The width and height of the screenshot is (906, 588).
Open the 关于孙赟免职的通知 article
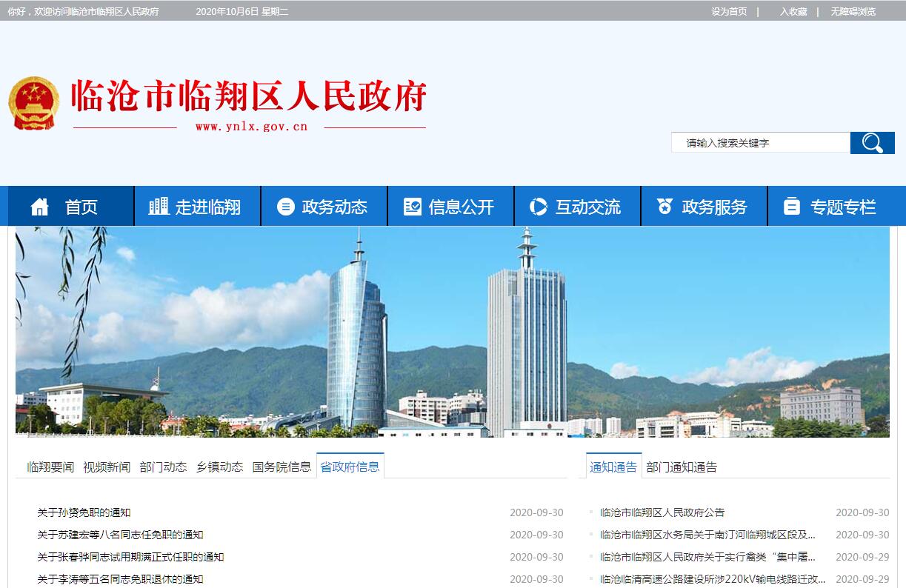tap(84, 512)
